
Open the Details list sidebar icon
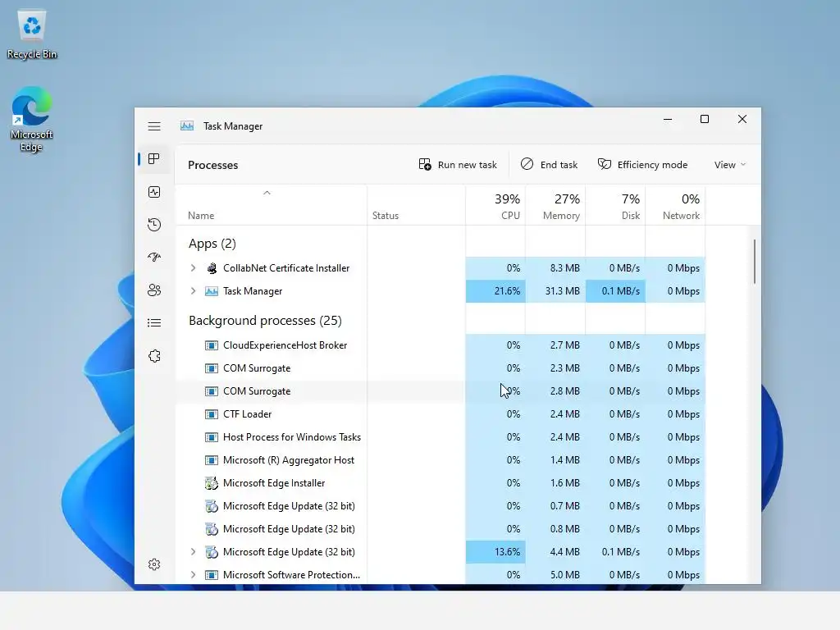coord(154,322)
